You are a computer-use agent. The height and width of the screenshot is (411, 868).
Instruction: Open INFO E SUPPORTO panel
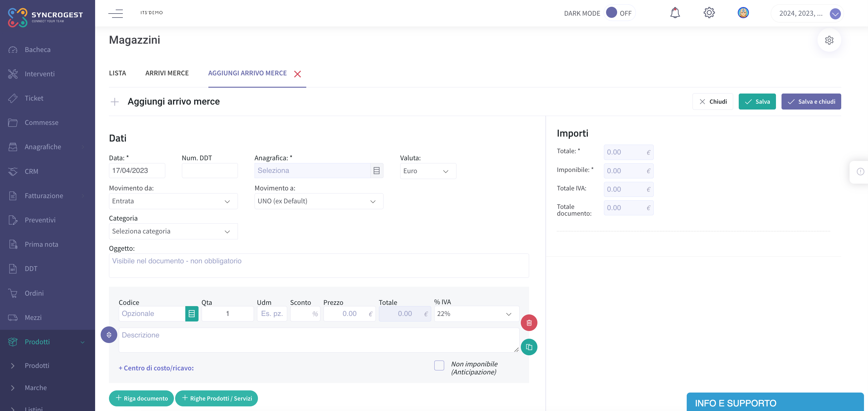(775, 402)
